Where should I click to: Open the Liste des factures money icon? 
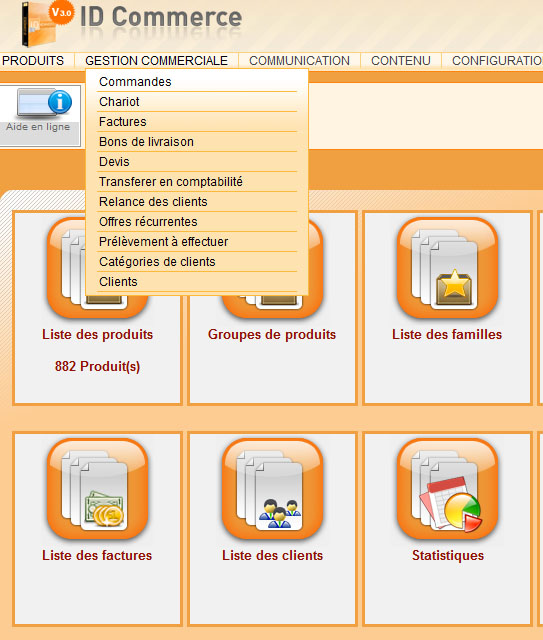(x=98, y=489)
